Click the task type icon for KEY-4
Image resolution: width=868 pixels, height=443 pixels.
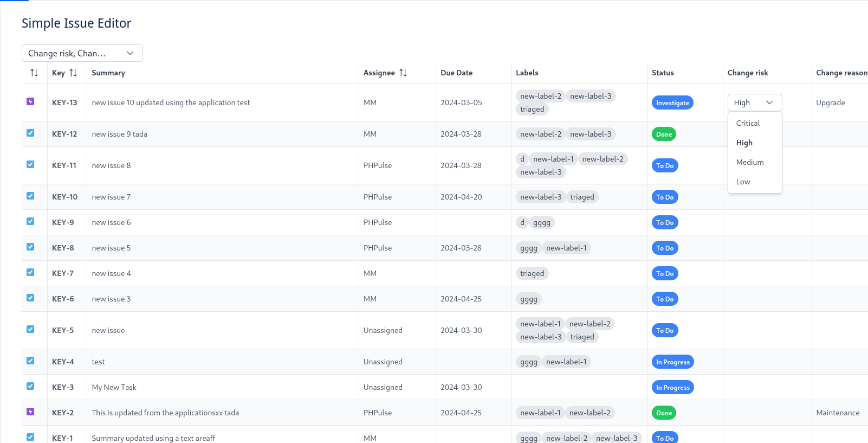pos(30,361)
